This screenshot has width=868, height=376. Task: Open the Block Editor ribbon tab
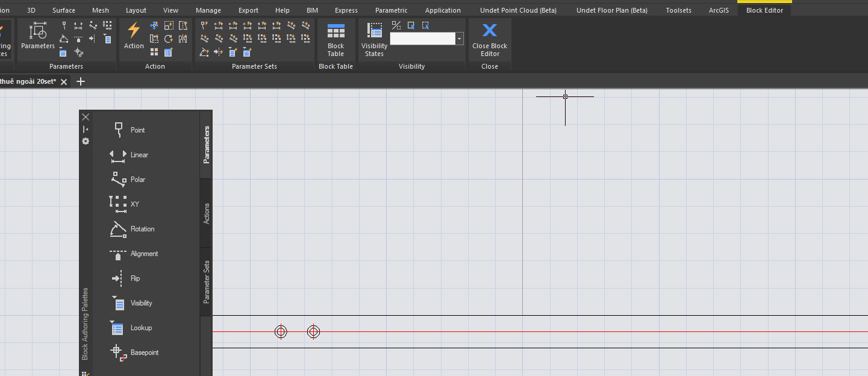(x=764, y=10)
